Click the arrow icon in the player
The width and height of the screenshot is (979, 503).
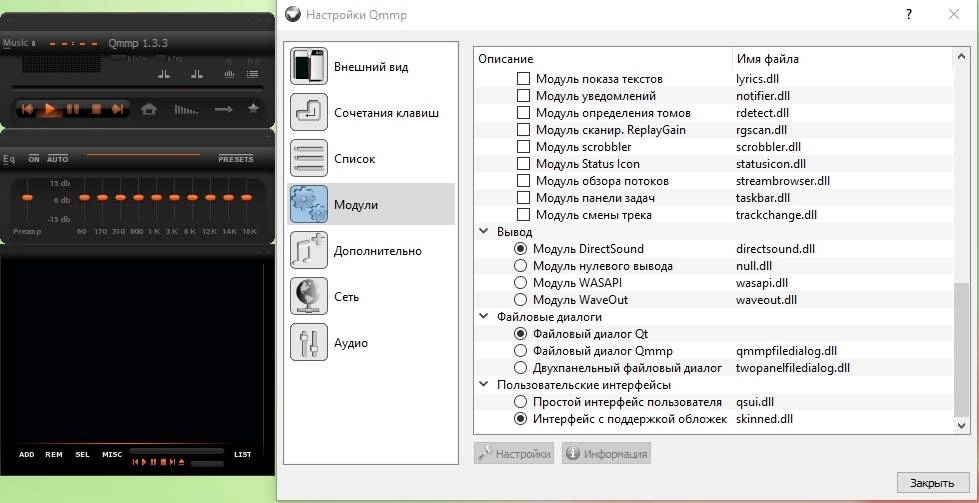point(223,109)
